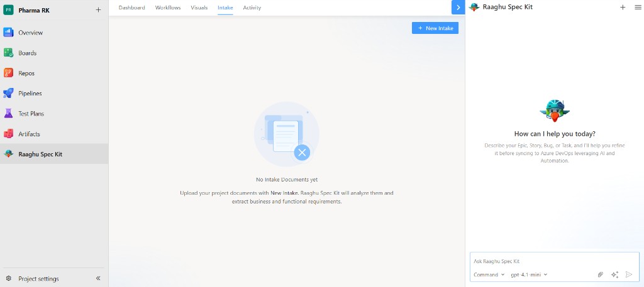Screen dimensions: 644x287
Task: Click the New Intake button
Action: pyautogui.click(x=435, y=28)
